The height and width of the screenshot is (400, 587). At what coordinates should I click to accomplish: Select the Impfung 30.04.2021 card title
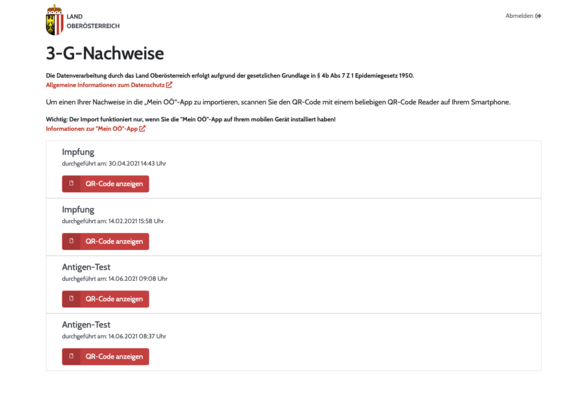click(x=78, y=152)
